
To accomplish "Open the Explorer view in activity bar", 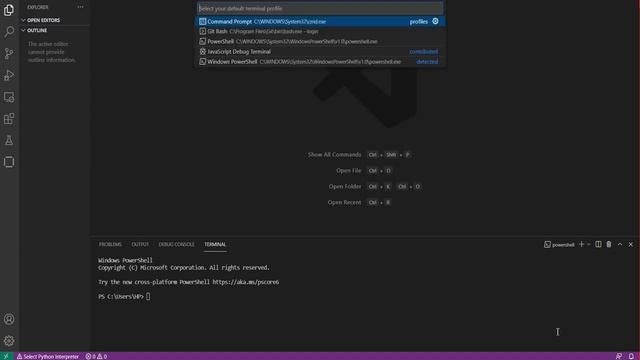I will click(9, 10).
